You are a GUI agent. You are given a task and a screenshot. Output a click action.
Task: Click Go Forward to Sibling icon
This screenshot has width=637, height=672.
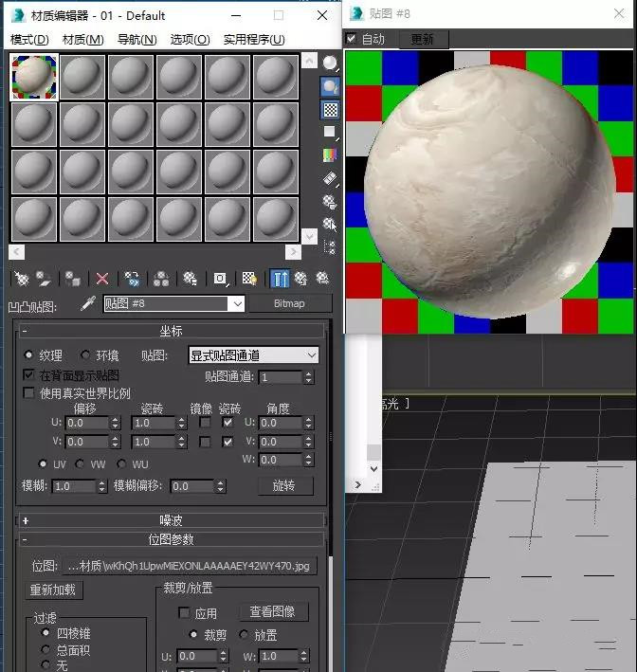coord(323,279)
